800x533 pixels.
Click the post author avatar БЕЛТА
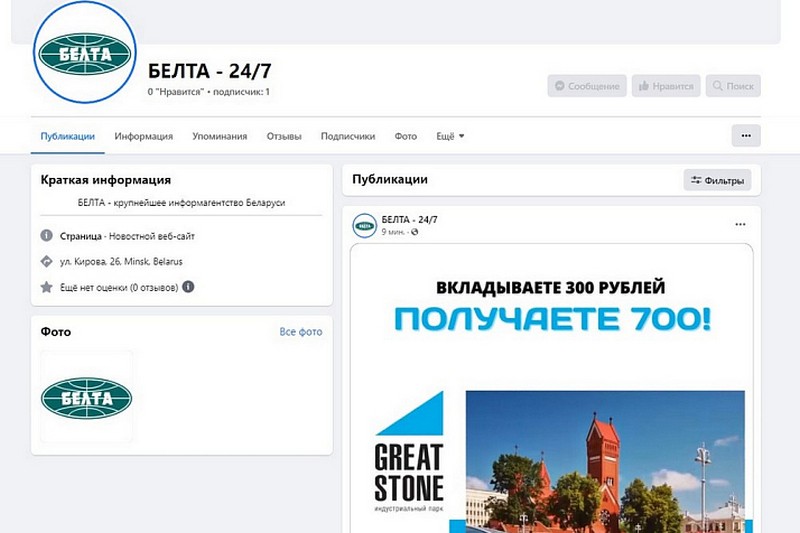[364, 225]
